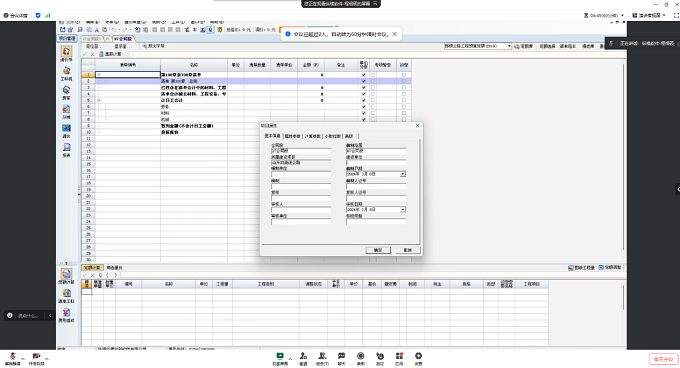The width and height of the screenshot is (680, 368).
Task: Open the 清单工料 icon in lower sidebar
Action: point(66,296)
